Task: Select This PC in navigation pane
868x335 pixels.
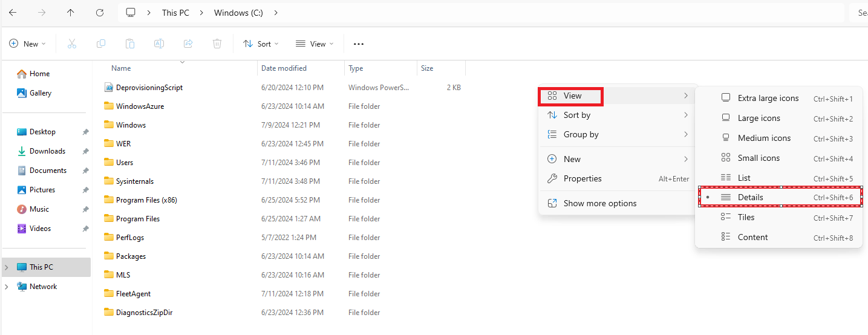Action: [46, 267]
